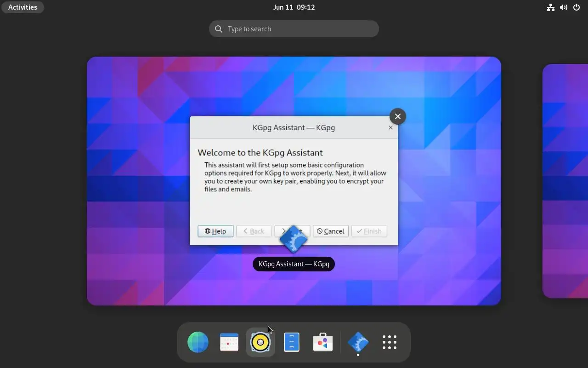Click the Finish button in the assistant
This screenshot has width=588, height=368.
369,231
